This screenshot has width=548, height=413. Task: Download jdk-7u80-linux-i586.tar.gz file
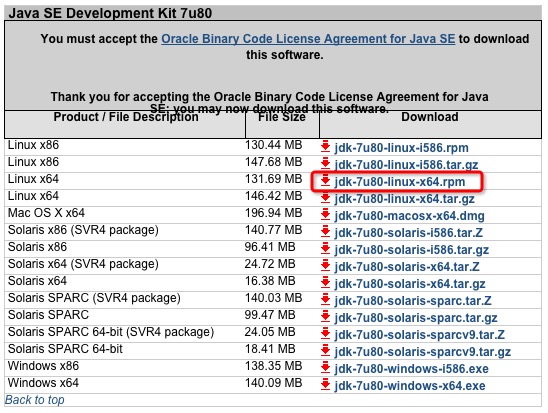point(406,165)
